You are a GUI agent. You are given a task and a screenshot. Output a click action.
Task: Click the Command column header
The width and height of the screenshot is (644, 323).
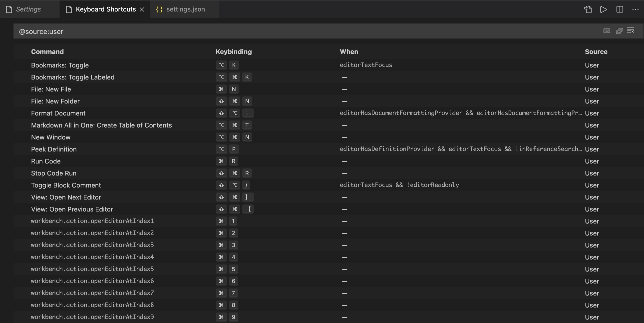(47, 52)
